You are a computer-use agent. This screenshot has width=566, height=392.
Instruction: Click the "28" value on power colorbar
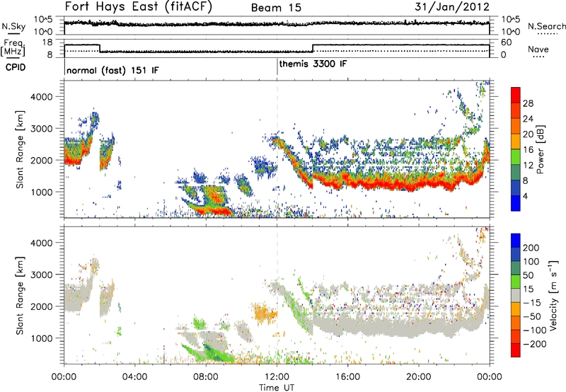pyautogui.click(x=528, y=103)
